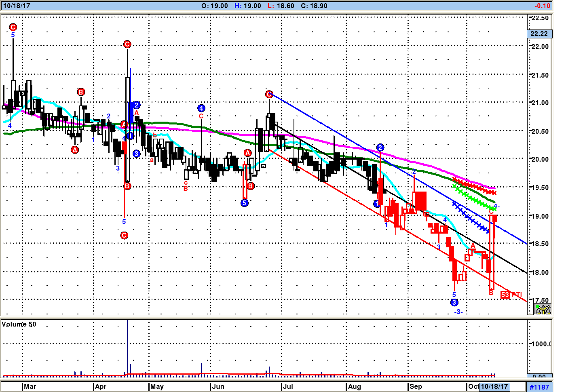Click the red 53 PTI box
The height and width of the screenshot is (392, 566).
coord(505,295)
